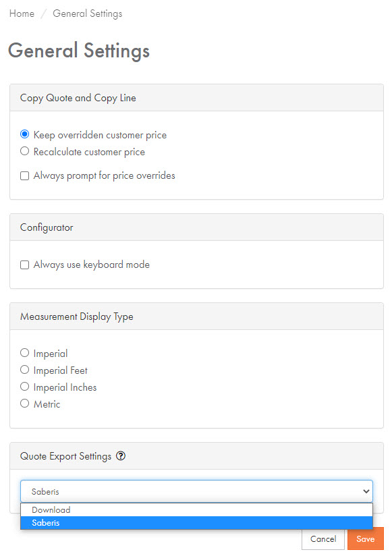Image resolution: width=392 pixels, height=552 pixels.
Task: Select the Metric measurement option
Action: (25, 404)
